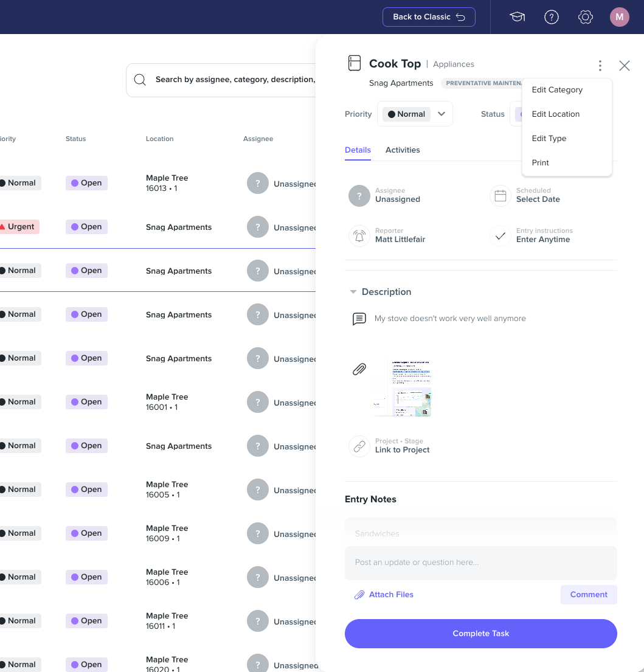644x672 pixels.
Task: Click the Assignee column header
Action: (258, 139)
